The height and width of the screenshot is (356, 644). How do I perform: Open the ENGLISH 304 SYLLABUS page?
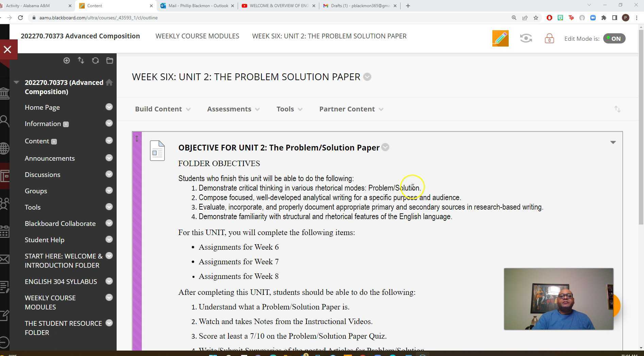(61, 281)
